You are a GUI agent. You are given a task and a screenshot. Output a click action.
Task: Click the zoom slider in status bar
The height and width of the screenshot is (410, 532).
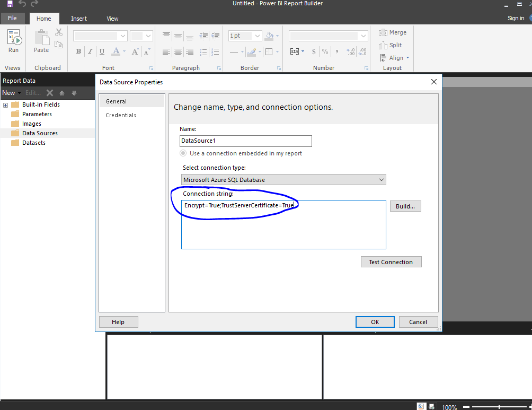click(x=499, y=407)
